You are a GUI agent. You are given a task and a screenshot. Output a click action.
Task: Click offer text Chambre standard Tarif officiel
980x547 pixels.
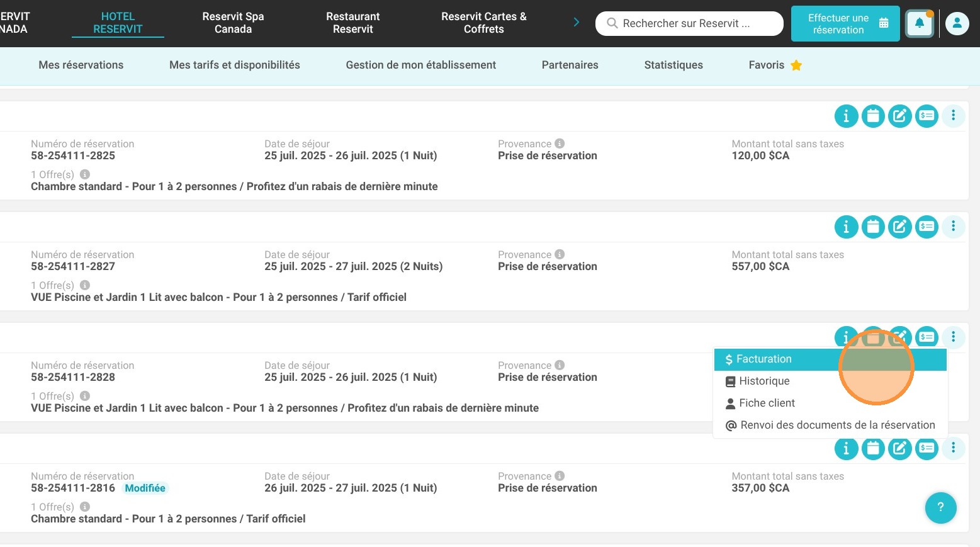point(168,519)
